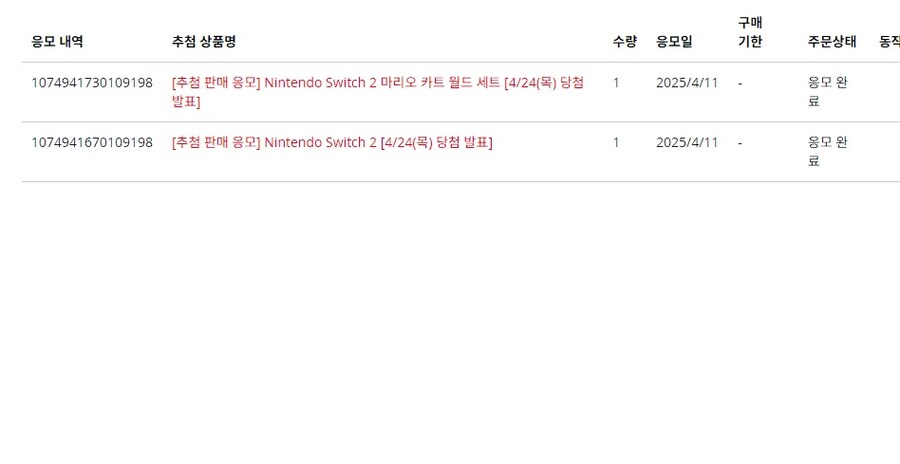Click the quantity 1 in the second row

coord(616,143)
